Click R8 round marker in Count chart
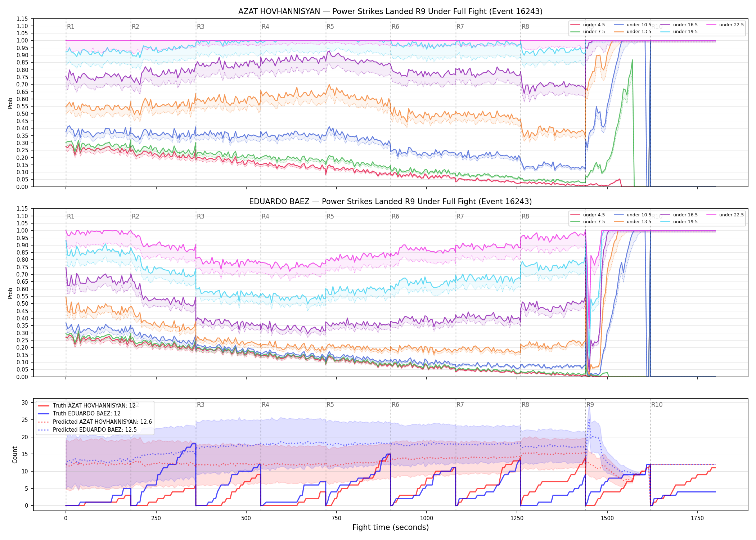This screenshot has height=540, width=756. click(525, 405)
